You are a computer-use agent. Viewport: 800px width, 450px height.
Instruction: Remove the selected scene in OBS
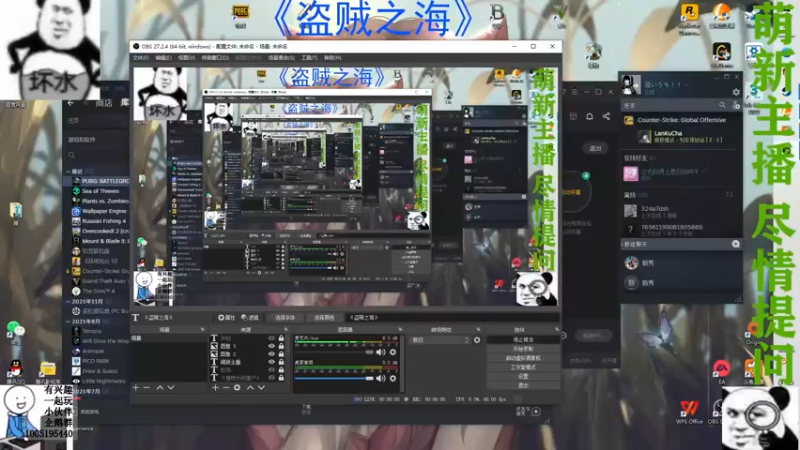tap(147, 388)
